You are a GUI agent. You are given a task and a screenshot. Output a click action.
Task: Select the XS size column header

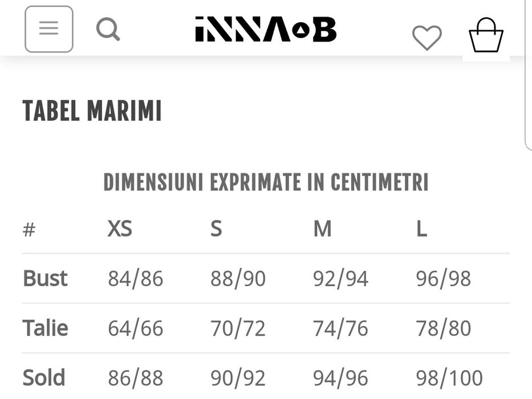click(x=120, y=229)
